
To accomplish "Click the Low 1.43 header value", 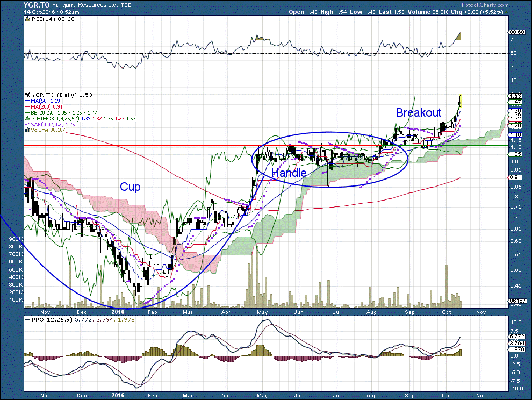I will coord(362,12).
